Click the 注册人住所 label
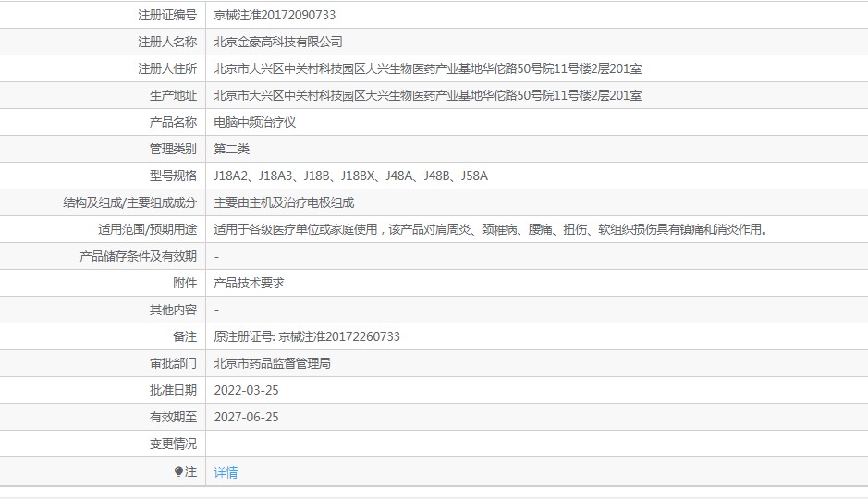The image size is (868, 499). [167, 68]
